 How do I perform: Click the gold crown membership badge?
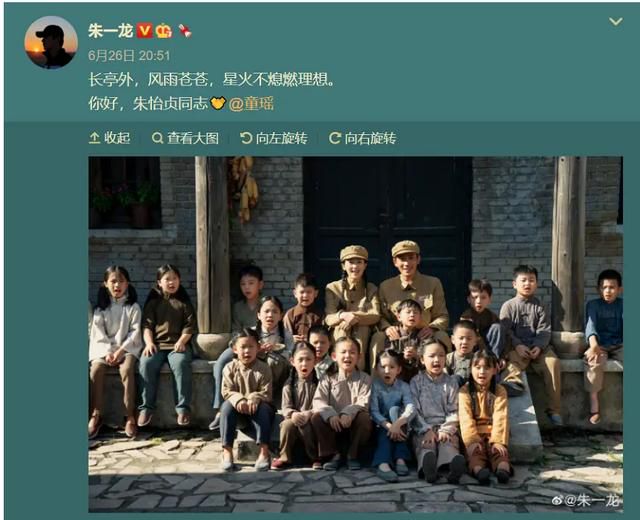coord(164,31)
